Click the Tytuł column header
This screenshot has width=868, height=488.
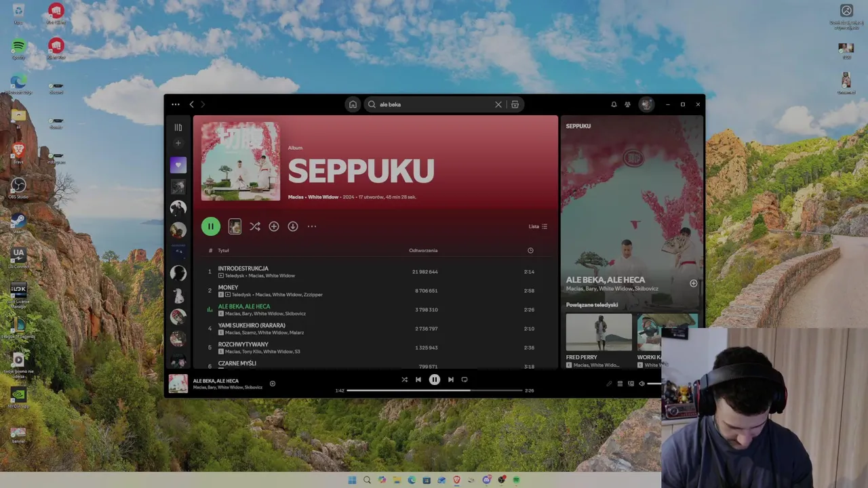[x=223, y=251]
